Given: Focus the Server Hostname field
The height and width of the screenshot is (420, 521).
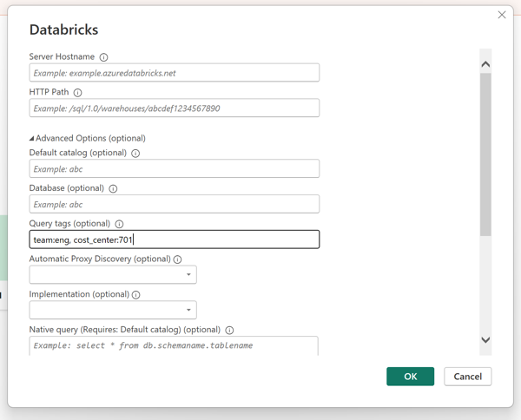Looking at the screenshot, I should (x=174, y=73).
